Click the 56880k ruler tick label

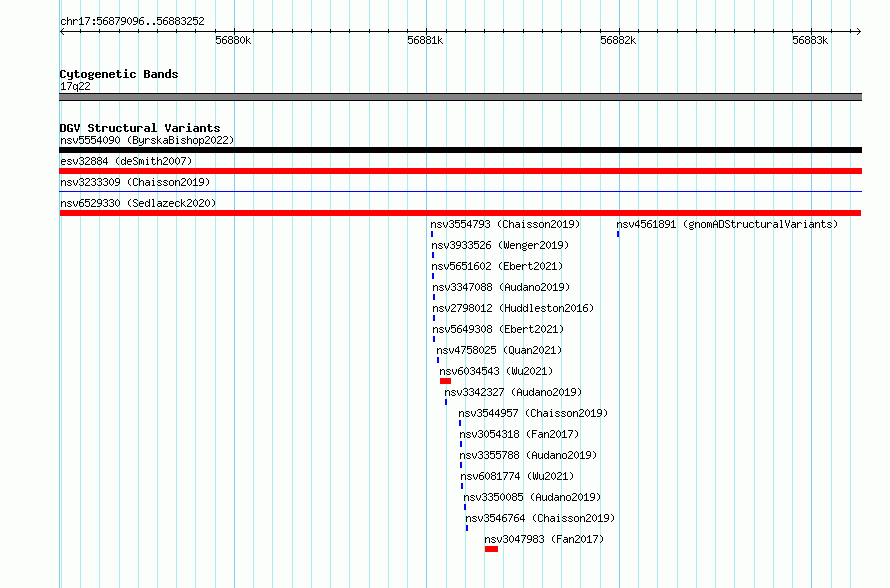pyautogui.click(x=233, y=41)
